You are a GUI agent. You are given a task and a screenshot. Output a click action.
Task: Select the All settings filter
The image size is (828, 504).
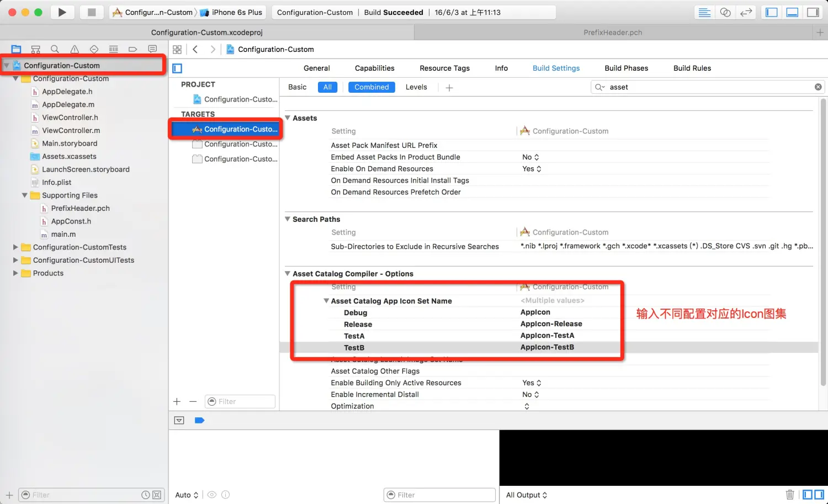327,87
